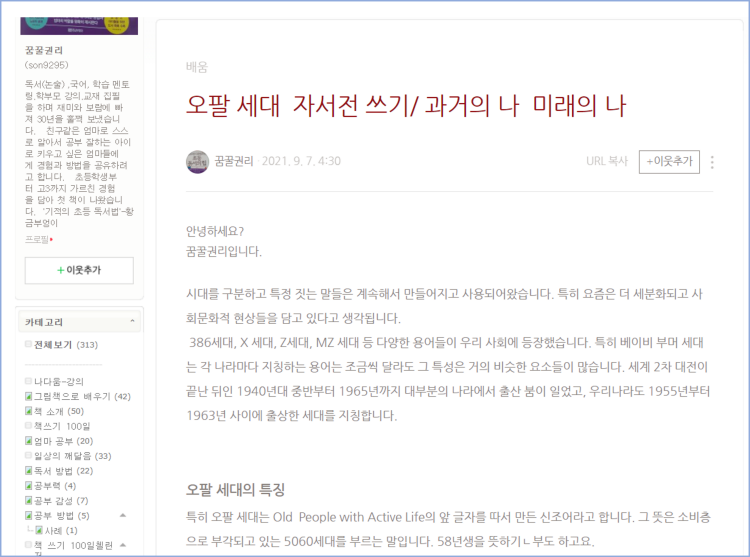Click the 사례 subcategory icon
This screenshot has width=750, height=557.
(x=39, y=530)
